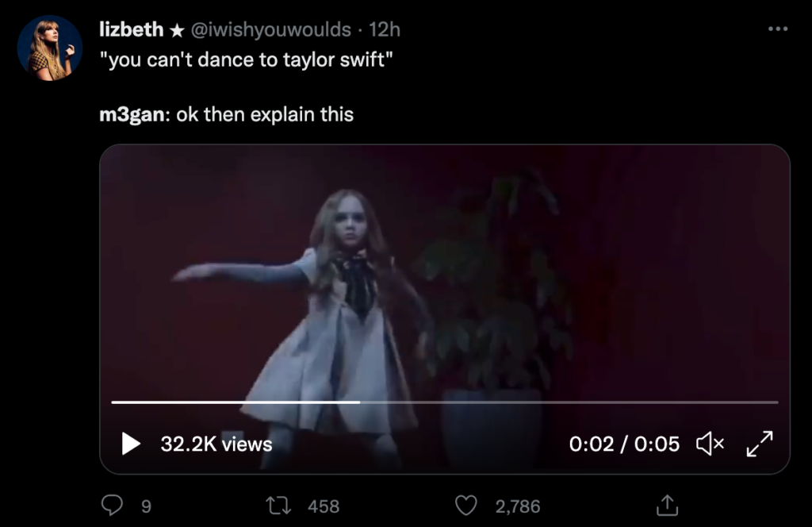This screenshot has height=527, width=812.
Task: Click the 32.2K views label
Action: click(216, 444)
